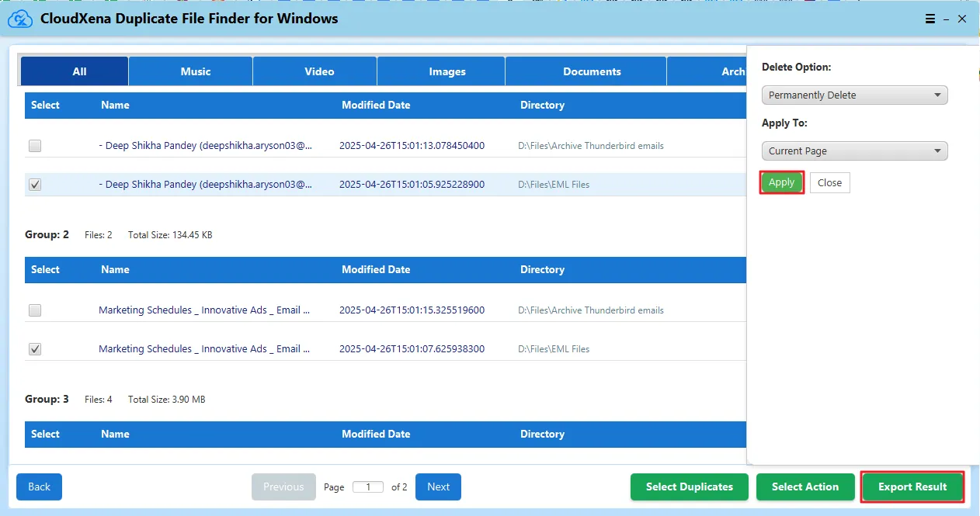This screenshot has height=516, width=980.
Task: Select the Documents tab
Action: (x=592, y=71)
